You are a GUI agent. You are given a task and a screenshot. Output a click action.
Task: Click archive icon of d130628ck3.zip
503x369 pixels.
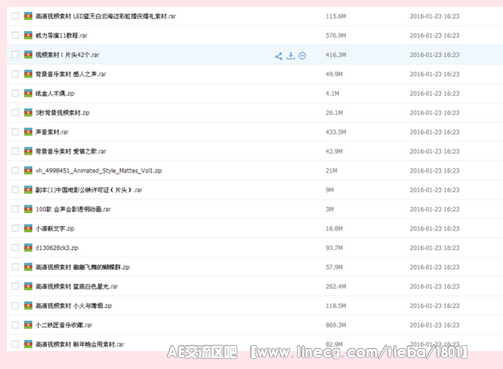(28, 248)
